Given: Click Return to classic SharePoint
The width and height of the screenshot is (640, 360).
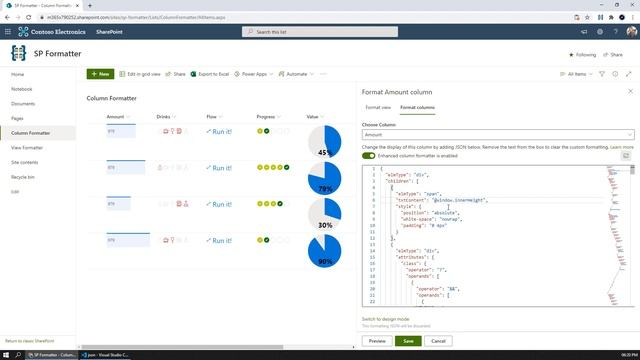Looking at the screenshot, I should [x=29, y=341].
